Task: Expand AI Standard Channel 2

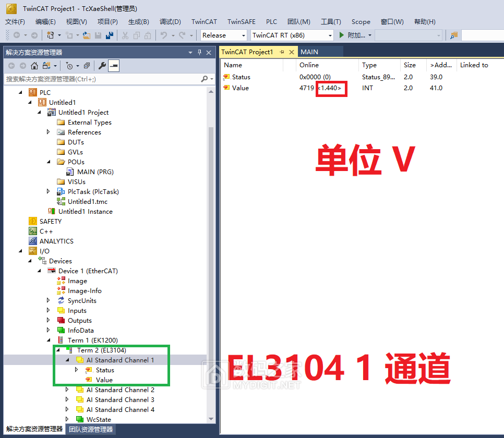Action: pos(67,390)
